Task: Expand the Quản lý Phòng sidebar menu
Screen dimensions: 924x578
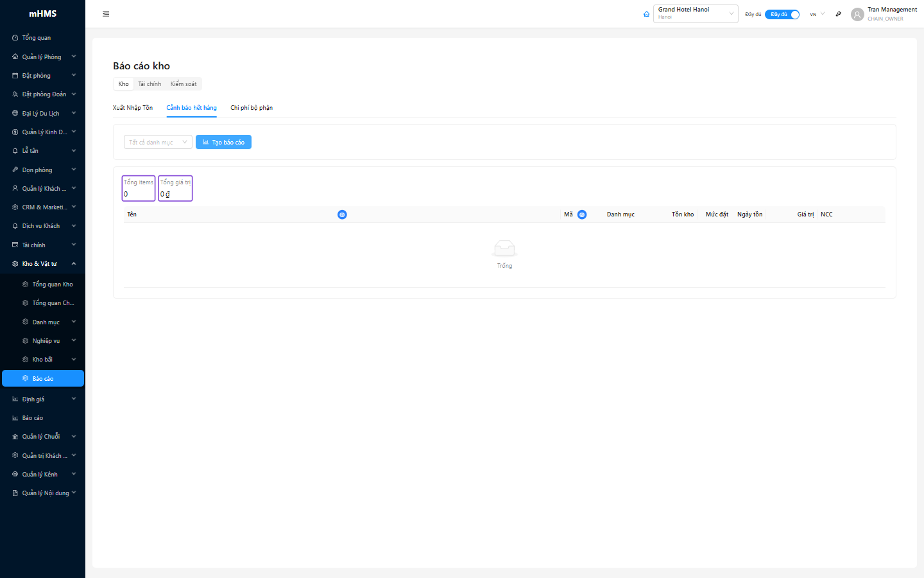Action: (x=42, y=57)
